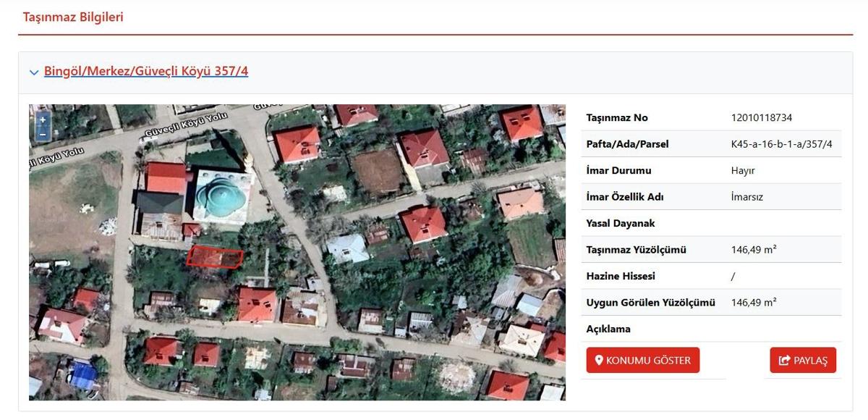Zoom in on the map with plus button
This screenshot has height=420, width=868.
43,120
